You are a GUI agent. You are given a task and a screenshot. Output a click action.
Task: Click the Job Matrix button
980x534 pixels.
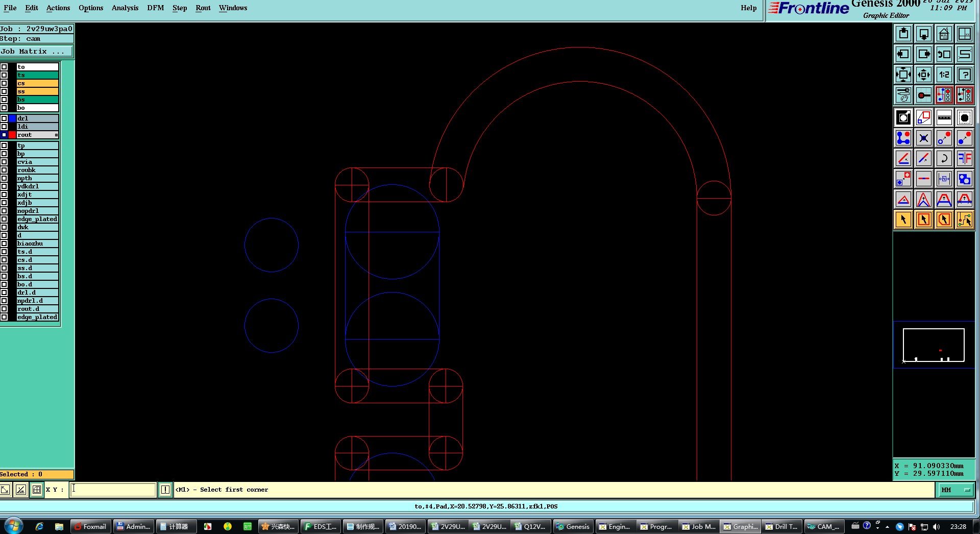[36, 52]
